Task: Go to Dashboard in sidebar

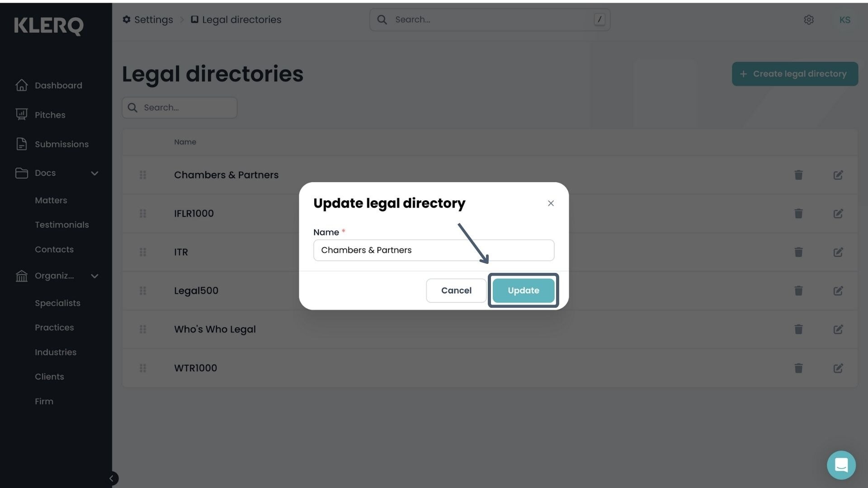Action: 49,85
